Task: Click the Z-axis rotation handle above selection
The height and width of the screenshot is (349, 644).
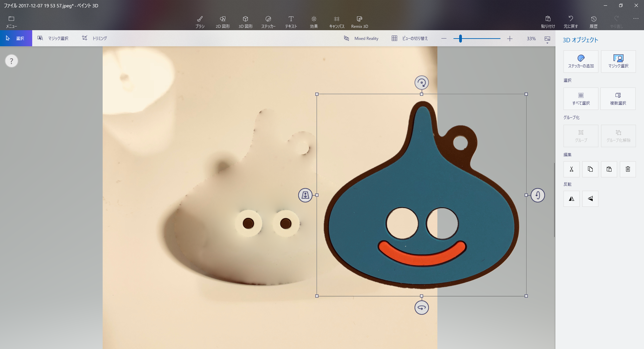Action: point(422,82)
